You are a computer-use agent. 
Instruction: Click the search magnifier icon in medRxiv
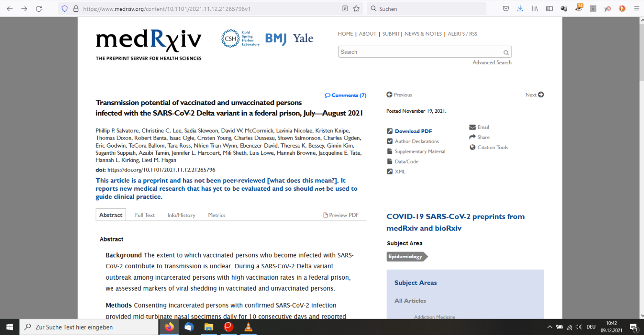506,52
